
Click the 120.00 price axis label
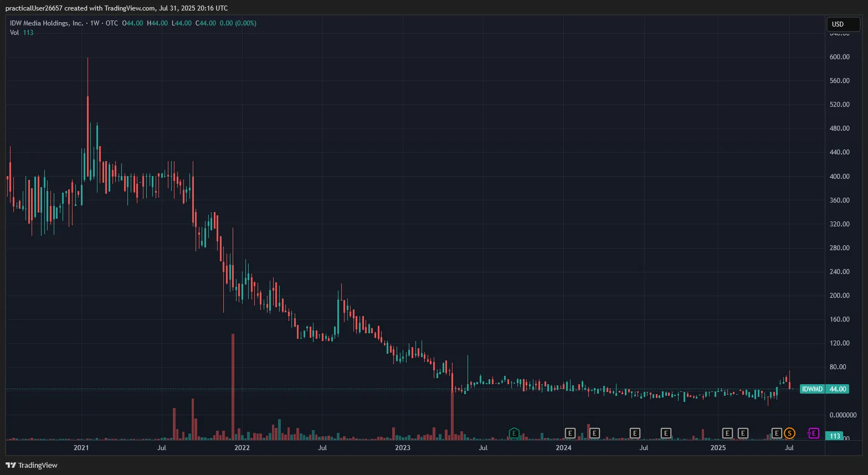839,343
